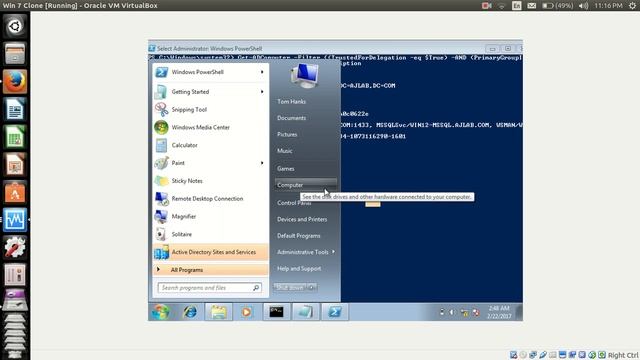Click the Snipping Tool scissors icon
Image resolution: width=640 pixels, height=360 pixels.
[x=161, y=109]
